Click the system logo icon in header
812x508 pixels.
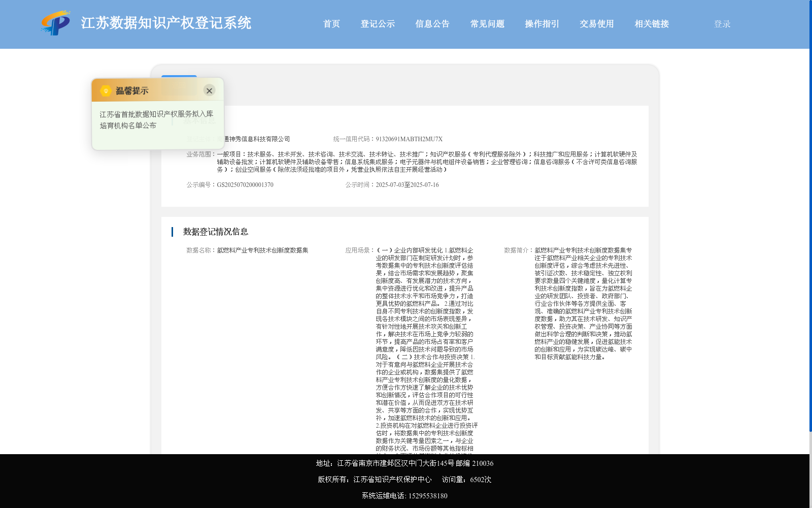56,23
